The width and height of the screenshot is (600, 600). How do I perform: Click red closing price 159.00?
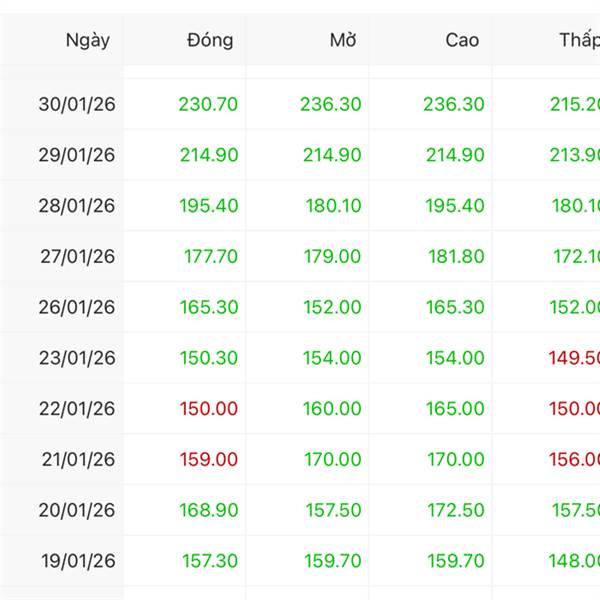click(x=208, y=460)
